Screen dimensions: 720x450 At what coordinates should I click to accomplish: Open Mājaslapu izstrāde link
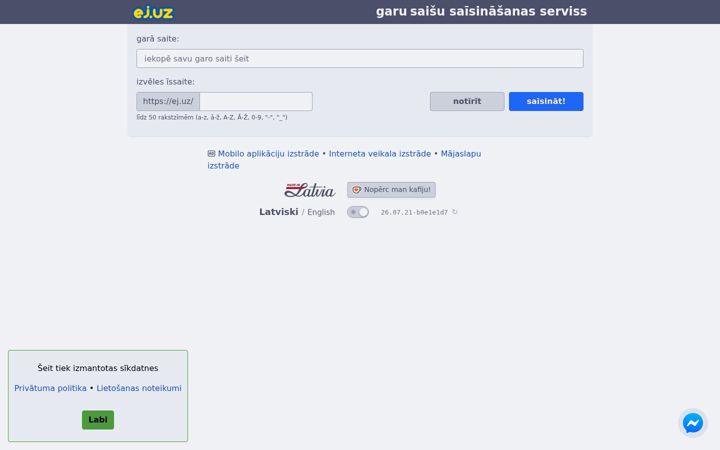(x=461, y=154)
